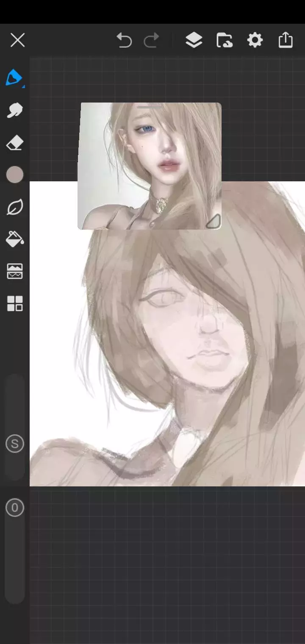This screenshot has height=644, width=305.
Task: Tap the drag bar atop the reference image
Action: click(149, 106)
